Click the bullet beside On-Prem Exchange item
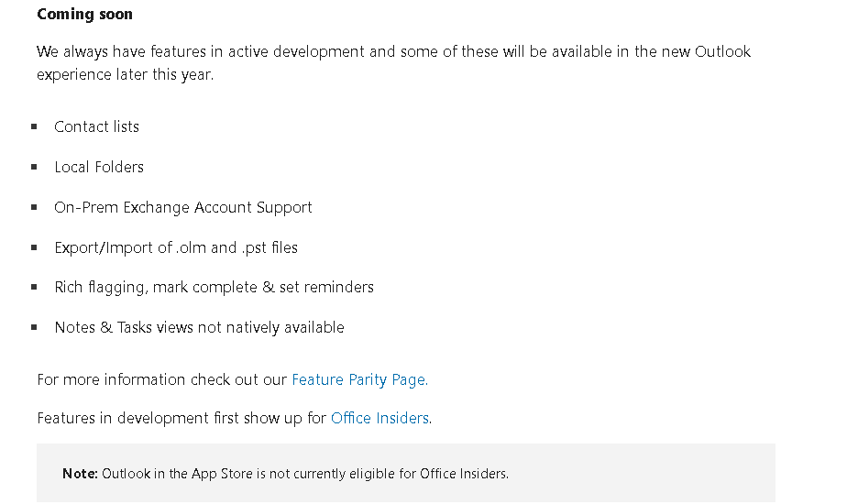 click(34, 207)
